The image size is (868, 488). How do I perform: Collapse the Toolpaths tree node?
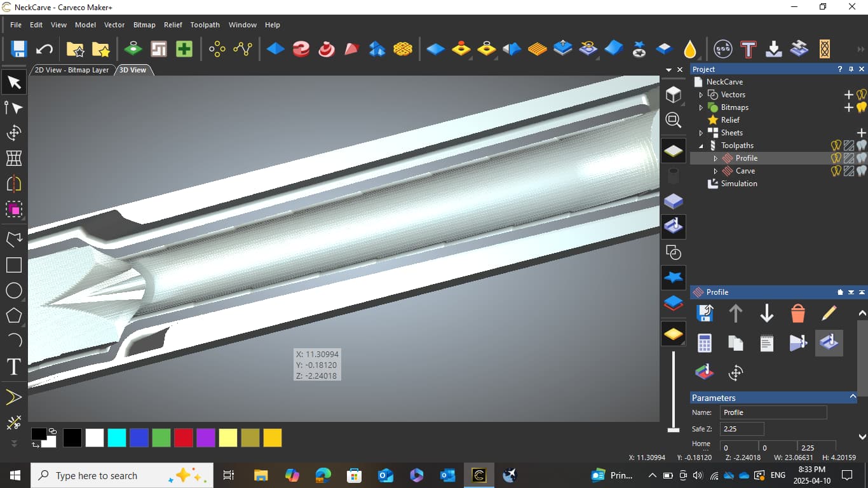point(701,146)
